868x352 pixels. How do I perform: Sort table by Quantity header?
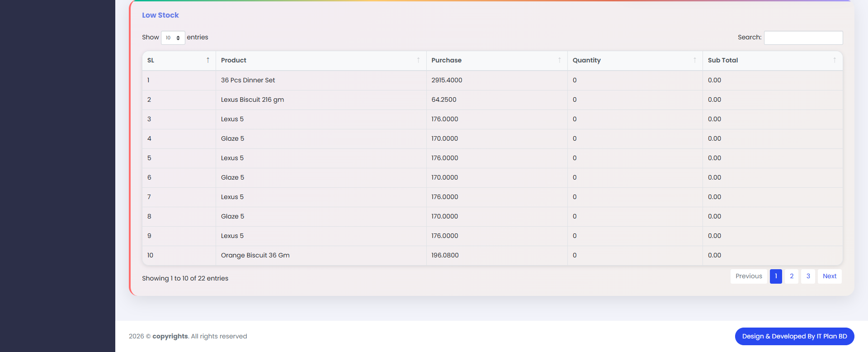click(586, 60)
